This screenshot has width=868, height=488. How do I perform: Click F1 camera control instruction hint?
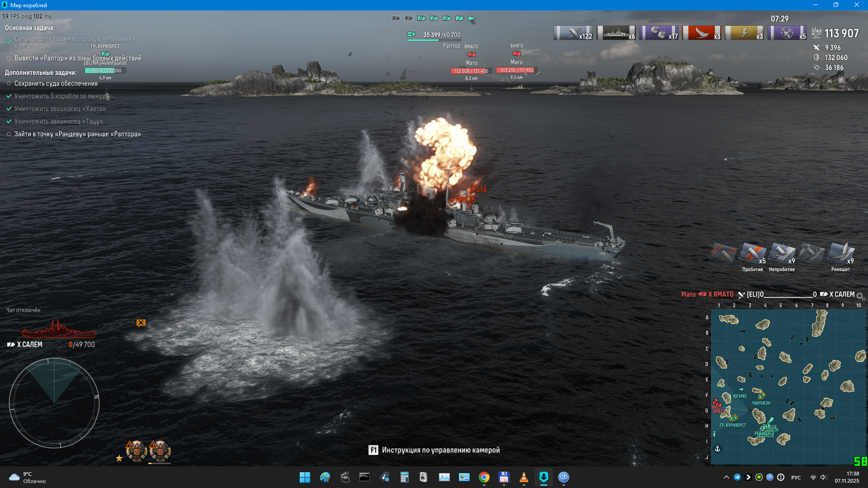tap(434, 450)
